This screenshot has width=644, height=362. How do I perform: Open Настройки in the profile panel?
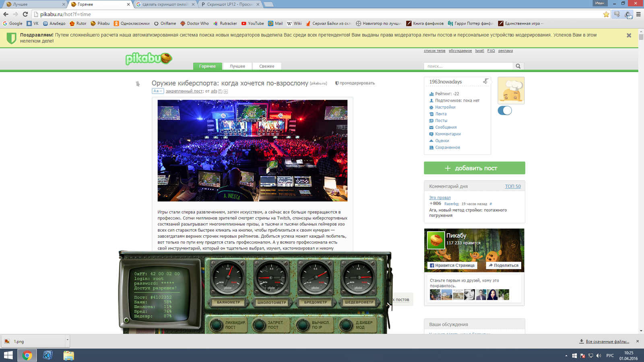pyautogui.click(x=445, y=107)
